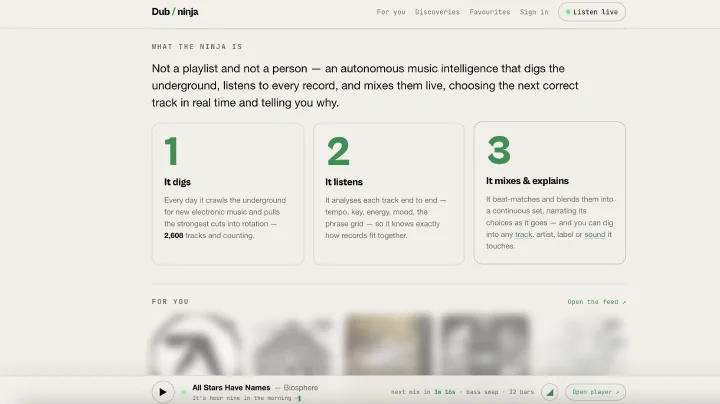
Task: Click the green live status dot in player
Action: point(184,392)
